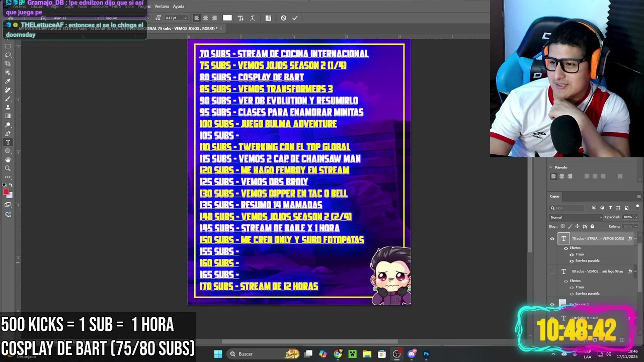Screen dimensions: 644x362
Task: Switch to the Capas tab
Action: click(554, 197)
